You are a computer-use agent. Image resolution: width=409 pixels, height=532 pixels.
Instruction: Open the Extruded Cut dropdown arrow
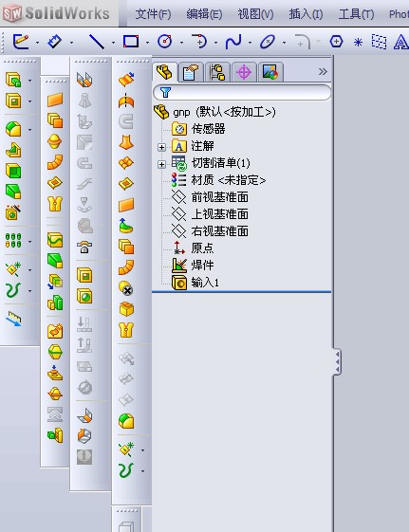(x=29, y=101)
